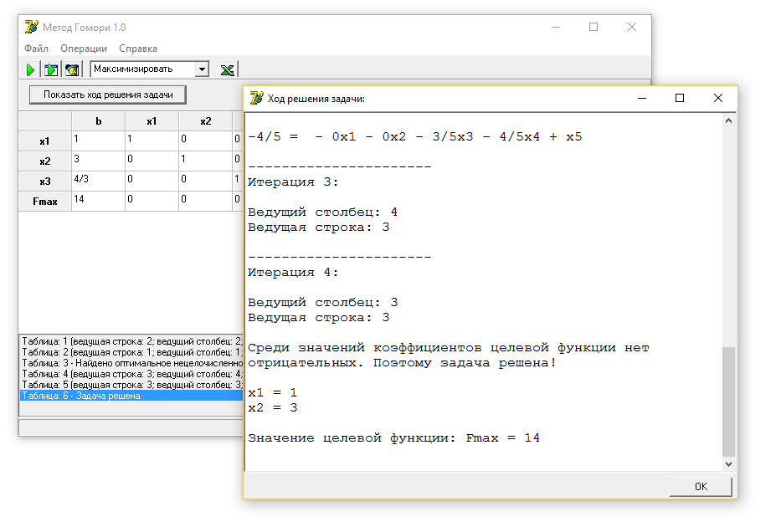Image resolution: width=781 pixels, height=532 pixels.
Task: Click the dialog vertical scrollbar thumb
Action: 729,402
